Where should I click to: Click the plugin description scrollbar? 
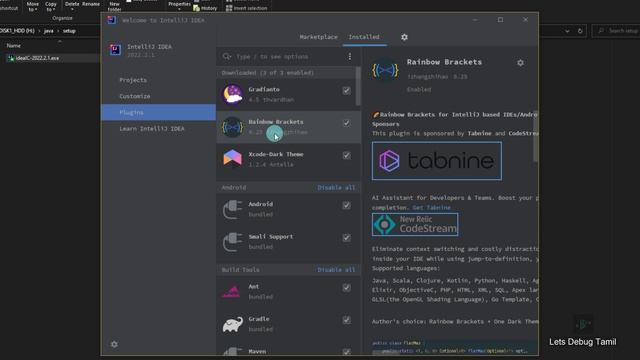(x=535, y=137)
